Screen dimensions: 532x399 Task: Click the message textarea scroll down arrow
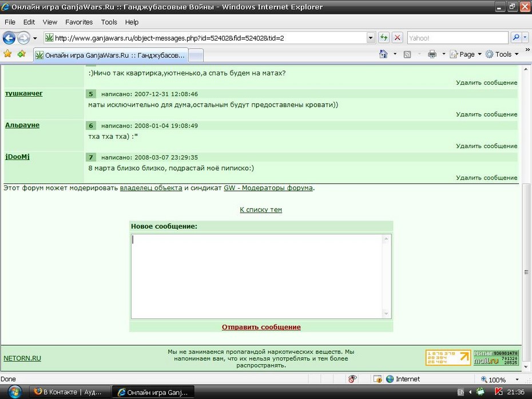pyautogui.click(x=386, y=314)
